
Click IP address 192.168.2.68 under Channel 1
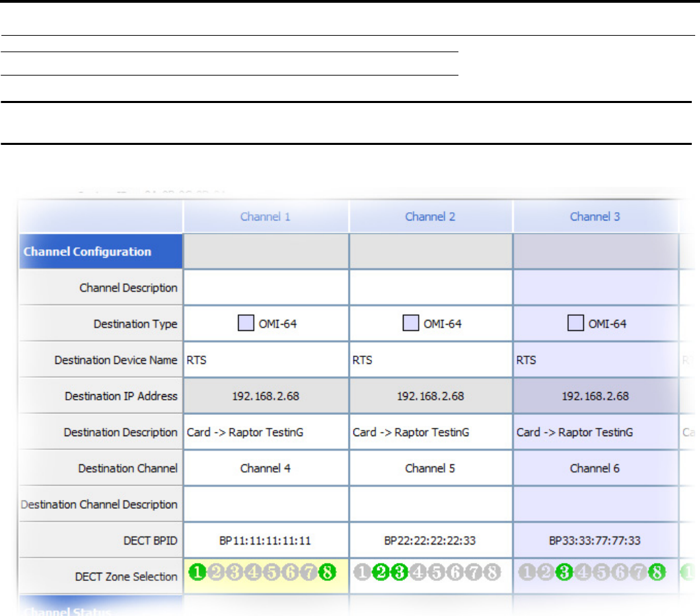[266, 396]
